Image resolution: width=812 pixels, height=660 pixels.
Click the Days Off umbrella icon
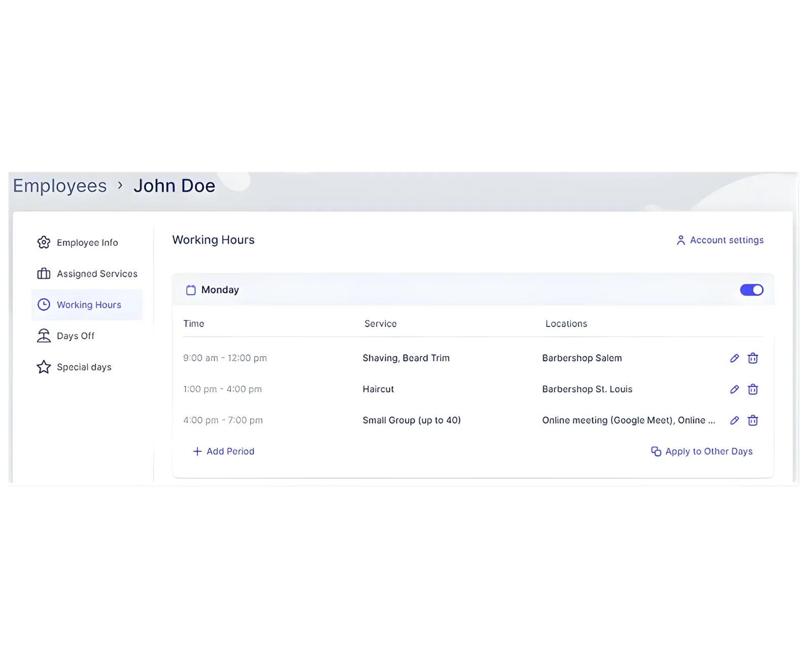pyautogui.click(x=44, y=336)
